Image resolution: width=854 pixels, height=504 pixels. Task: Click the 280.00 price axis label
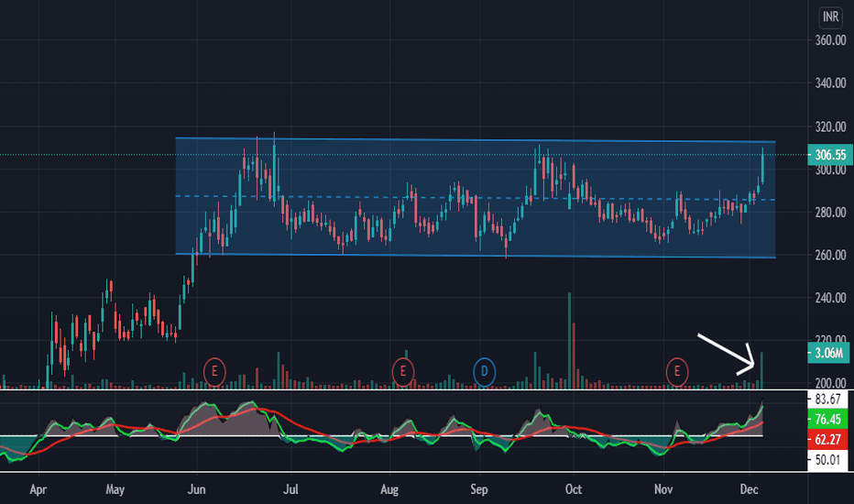click(x=830, y=213)
